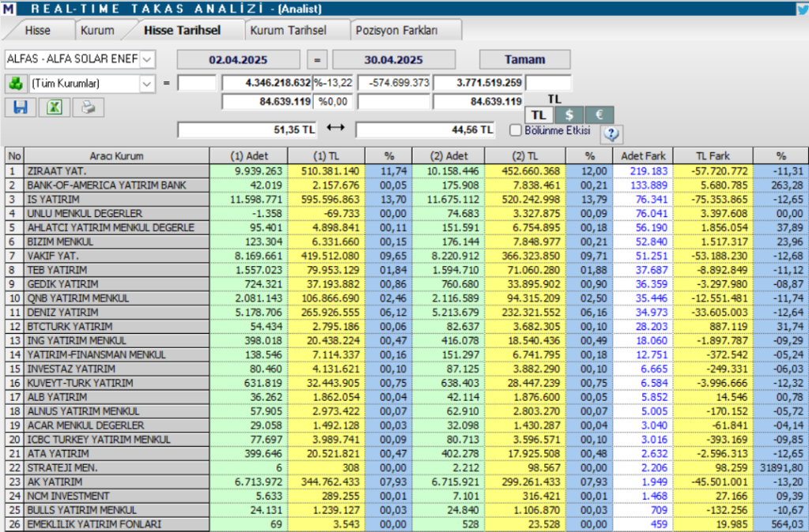Export table with the Excel icon
This screenshot has height=532, width=809.
coord(55,107)
